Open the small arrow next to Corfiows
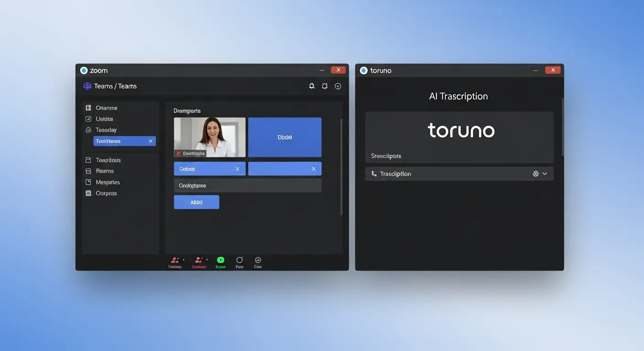Screen dimensions: 644x351 click(x=207, y=260)
